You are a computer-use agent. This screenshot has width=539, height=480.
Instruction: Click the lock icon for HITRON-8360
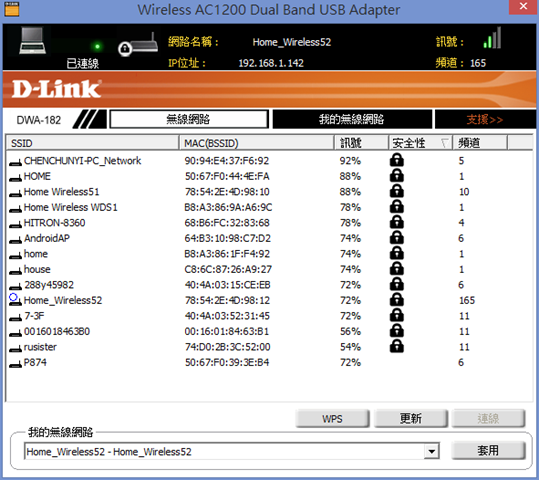[397, 222]
